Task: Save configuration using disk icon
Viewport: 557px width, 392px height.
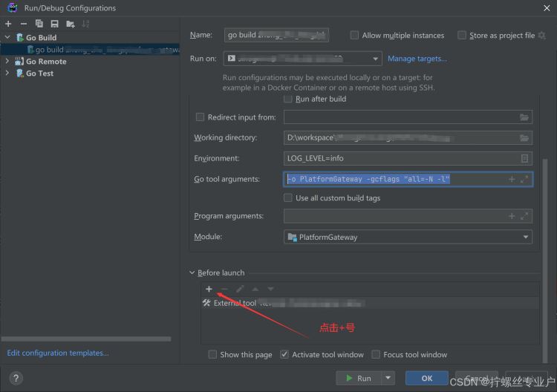Action: point(54,24)
